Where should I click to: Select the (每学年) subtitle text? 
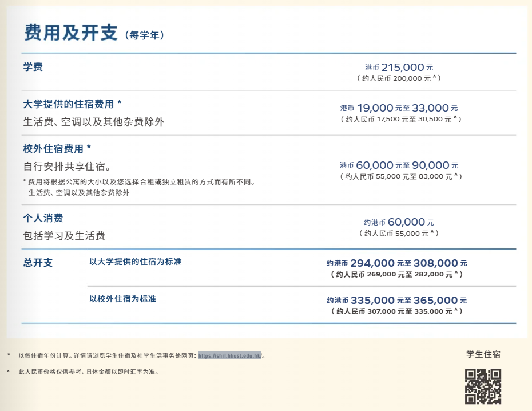(145, 35)
